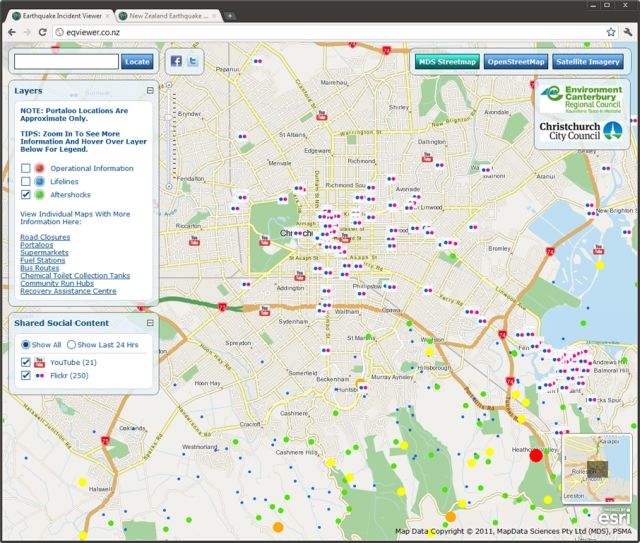Open the Flickr marker near St Albans
Screen dimensions: 640x543
(242, 136)
